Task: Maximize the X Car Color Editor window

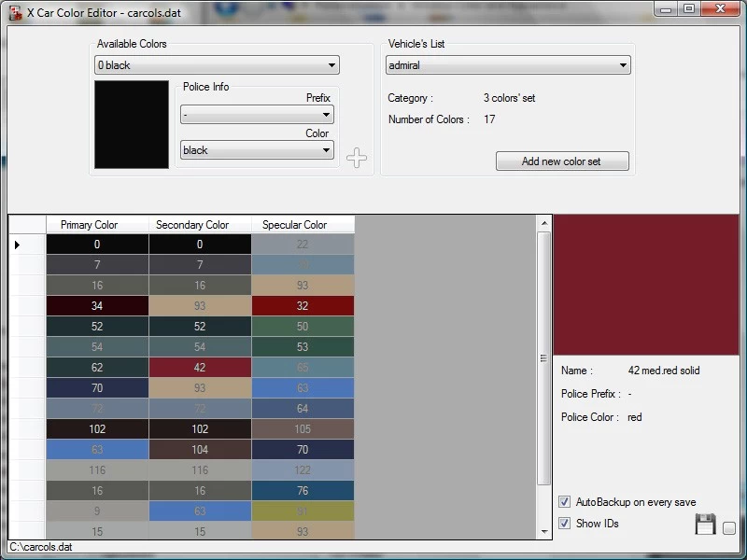Action: [x=689, y=8]
